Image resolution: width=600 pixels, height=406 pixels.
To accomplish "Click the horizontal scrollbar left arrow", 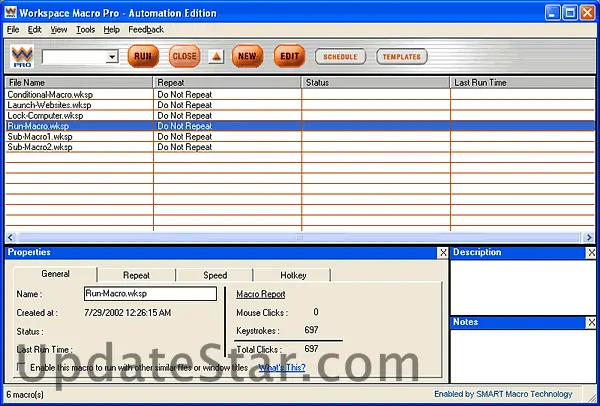I will pyautogui.click(x=11, y=238).
